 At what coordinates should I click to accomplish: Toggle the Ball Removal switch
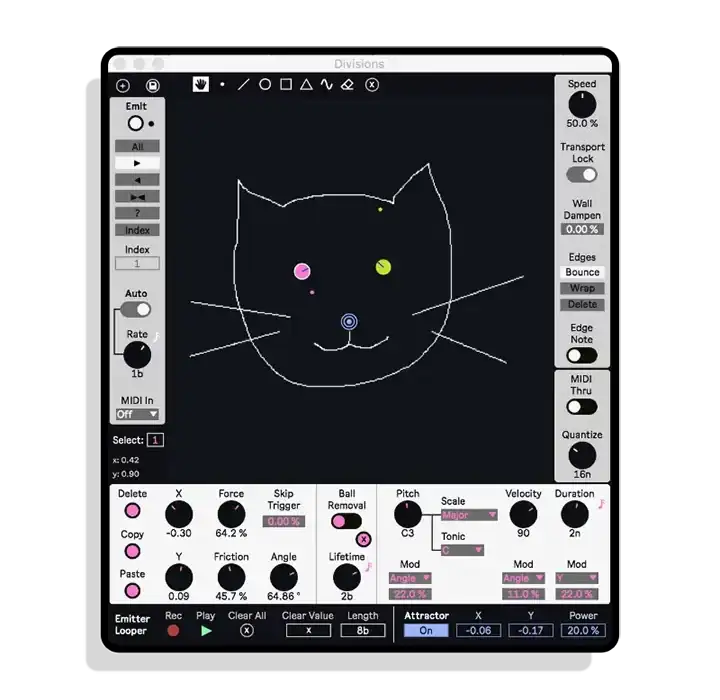(x=346, y=521)
